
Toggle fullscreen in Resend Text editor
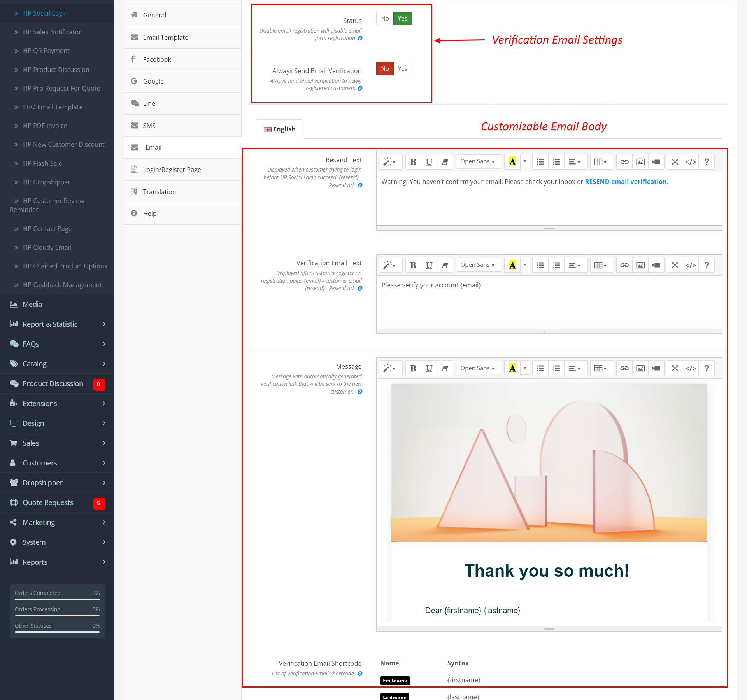click(675, 162)
